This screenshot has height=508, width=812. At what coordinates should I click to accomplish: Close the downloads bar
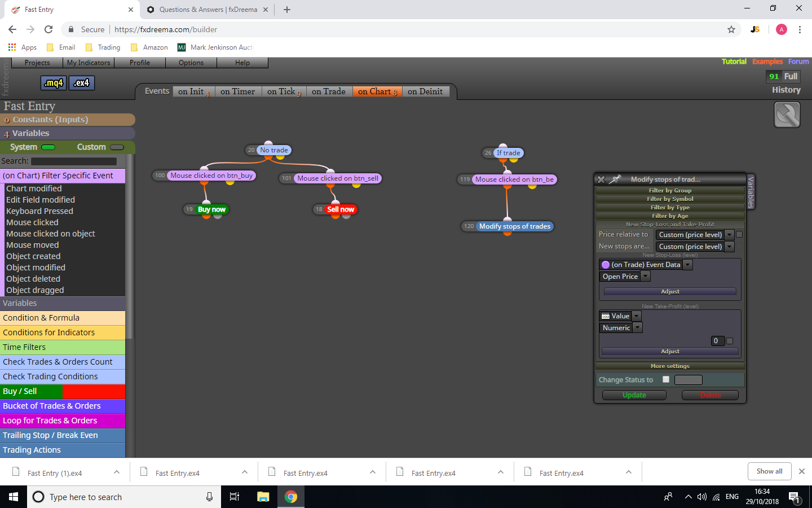pyautogui.click(x=802, y=471)
